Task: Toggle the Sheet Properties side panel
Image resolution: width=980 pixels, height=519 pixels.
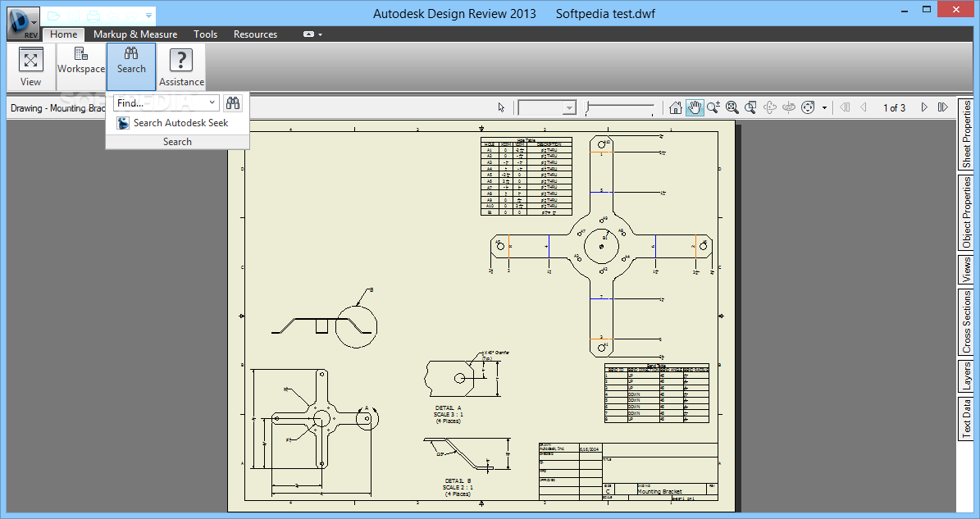Action: point(966,134)
